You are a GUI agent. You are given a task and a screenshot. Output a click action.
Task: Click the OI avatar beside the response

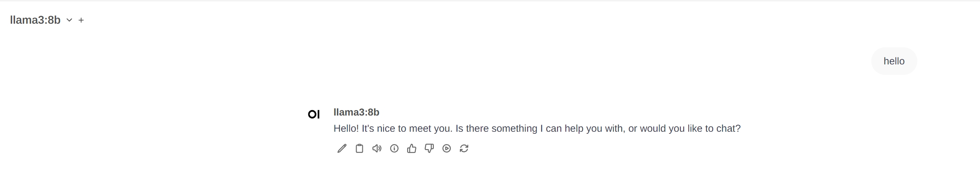[314, 114]
